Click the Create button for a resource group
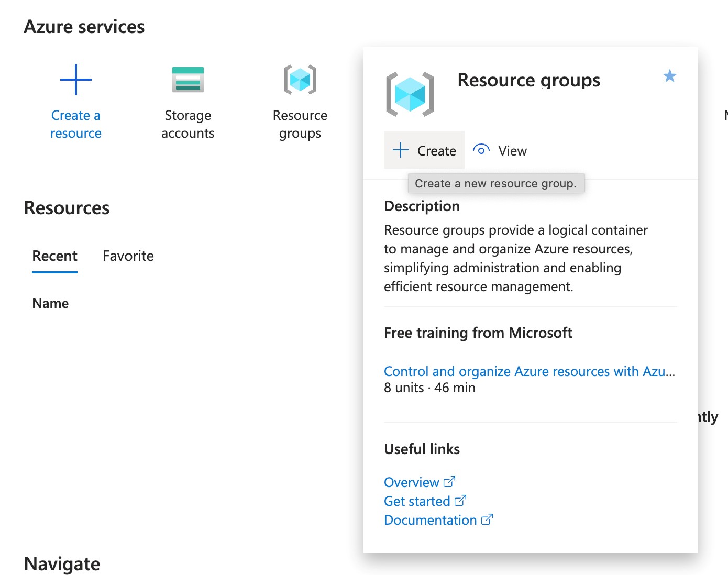Screen dimensions: 728x575 pyautogui.click(x=424, y=150)
